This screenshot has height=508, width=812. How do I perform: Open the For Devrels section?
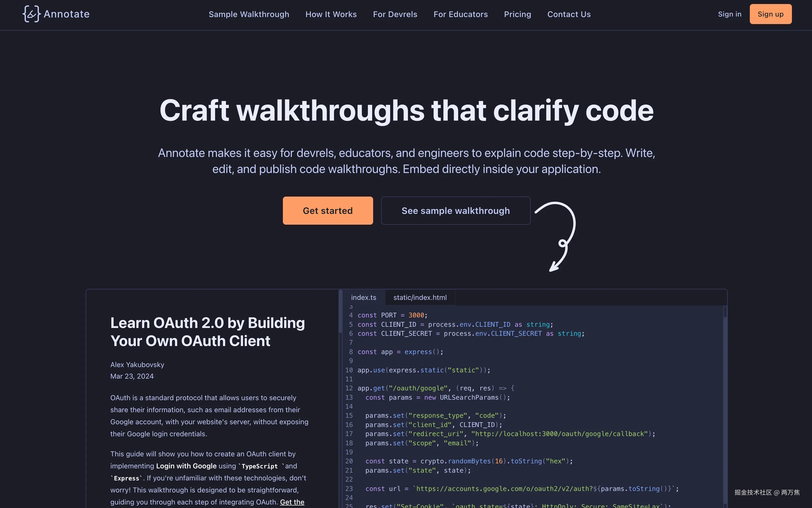click(x=395, y=14)
